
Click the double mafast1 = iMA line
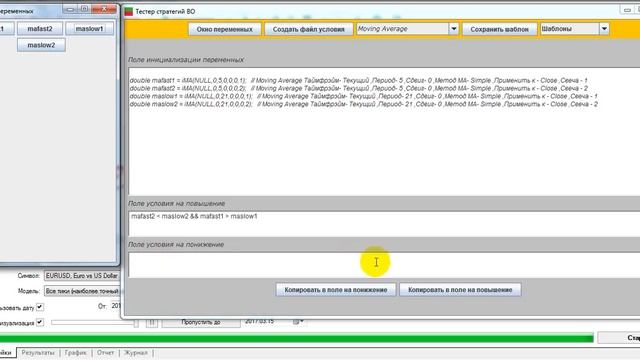358,80
